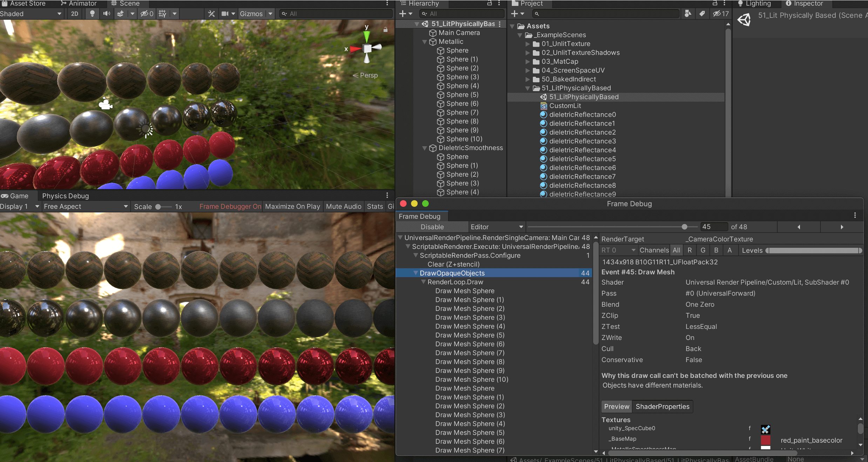This screenshot has height=462, width=868.
Task: Mute scene audio speaker icon
Action: coord(106,14)
